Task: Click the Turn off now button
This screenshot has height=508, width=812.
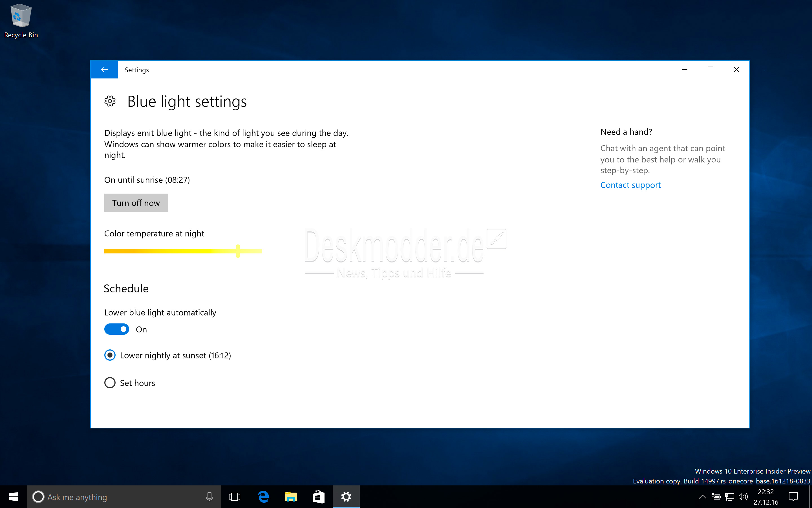Action: [x=136, y=203]
